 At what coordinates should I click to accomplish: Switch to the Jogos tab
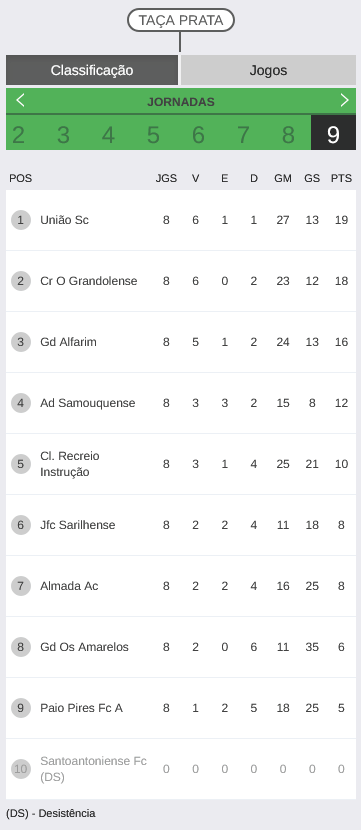[268, 70]
